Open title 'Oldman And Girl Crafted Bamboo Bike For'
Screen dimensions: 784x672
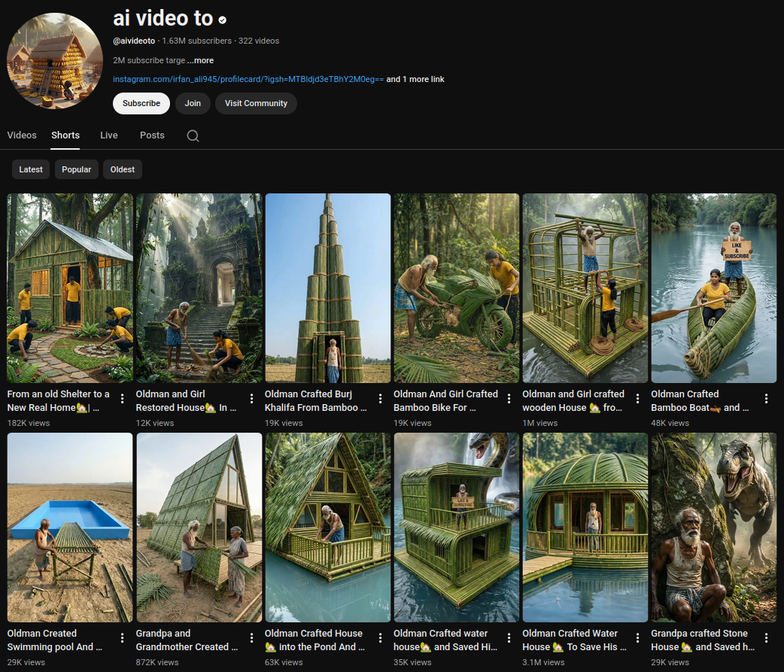point(445,400)
